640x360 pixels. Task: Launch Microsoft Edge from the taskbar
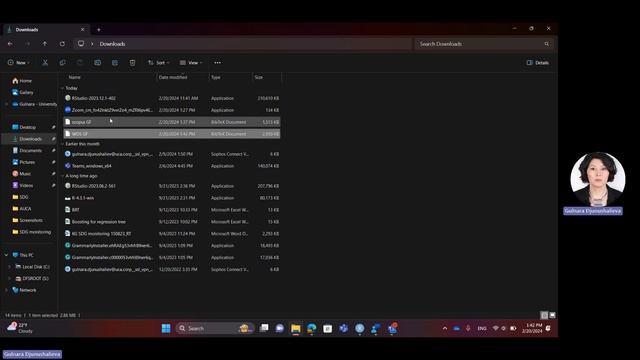(x=312, y=328)
